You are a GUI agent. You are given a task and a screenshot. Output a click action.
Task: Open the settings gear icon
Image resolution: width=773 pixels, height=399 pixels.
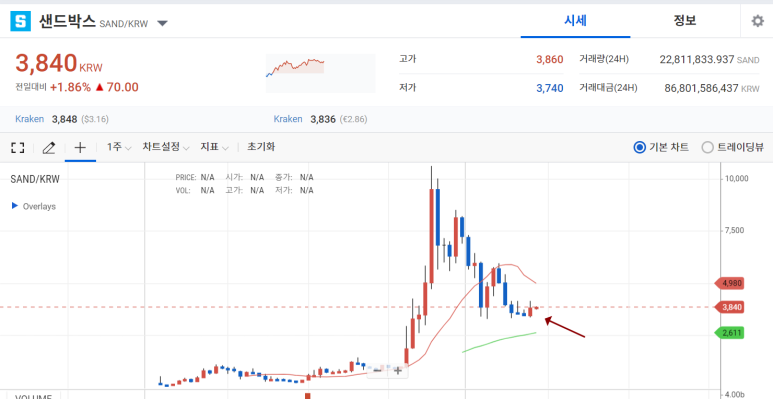(x=757, y=21)
